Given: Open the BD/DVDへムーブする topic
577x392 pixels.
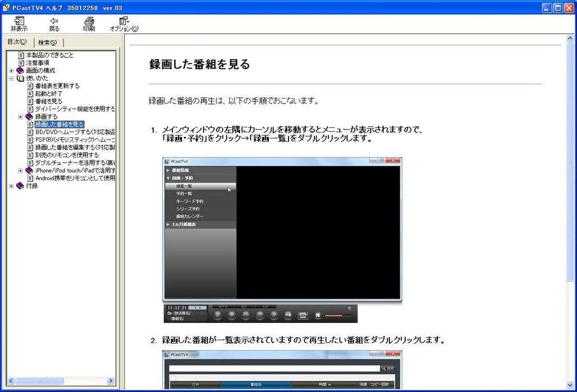Looking at the screenshot, I should click(75, 132).
